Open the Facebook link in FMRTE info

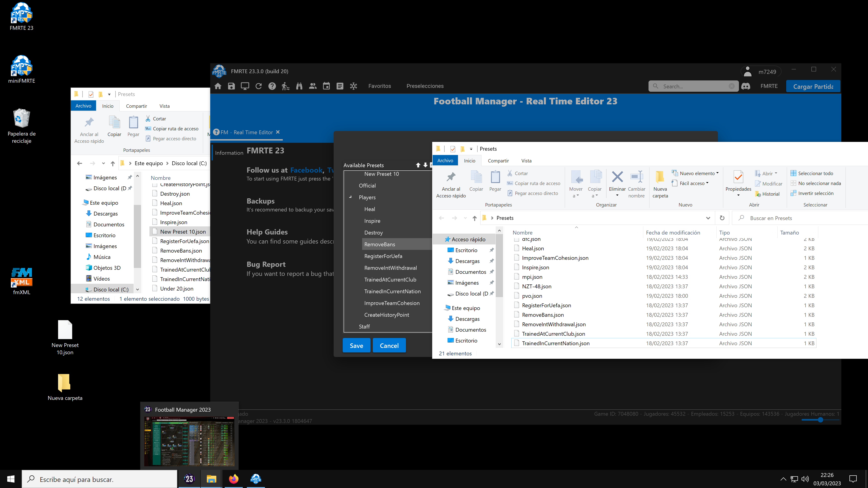click(x=306, y=170)
